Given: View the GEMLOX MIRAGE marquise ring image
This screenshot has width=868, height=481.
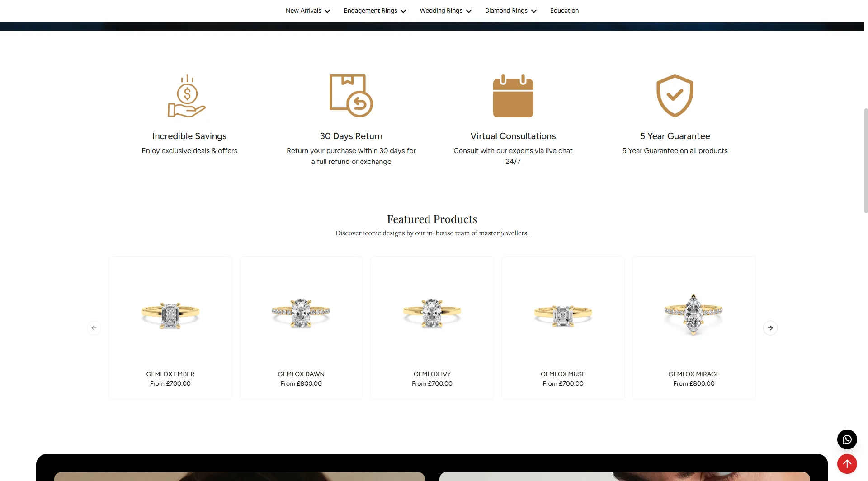Looking at the screenshot, I should [x=693, y=314].
